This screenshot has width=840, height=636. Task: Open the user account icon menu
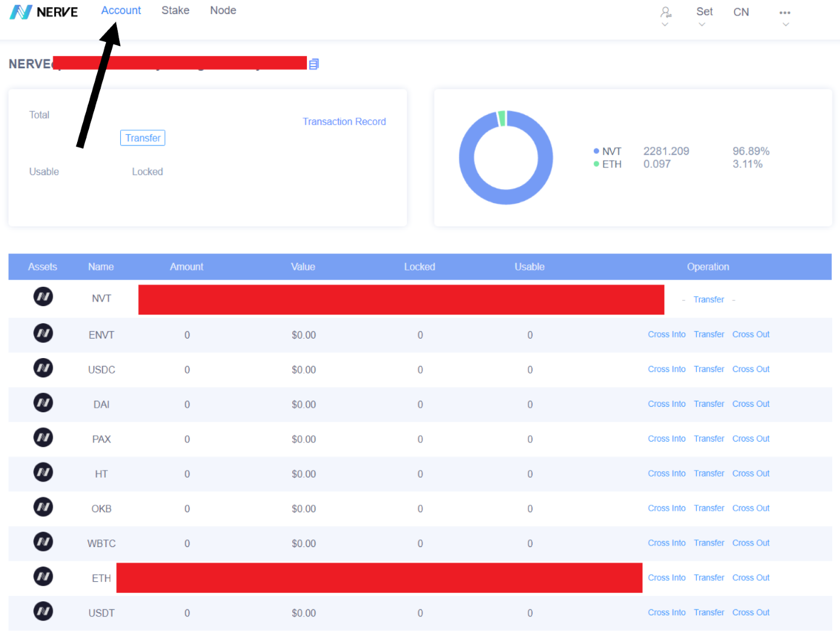tap(666, 12)
